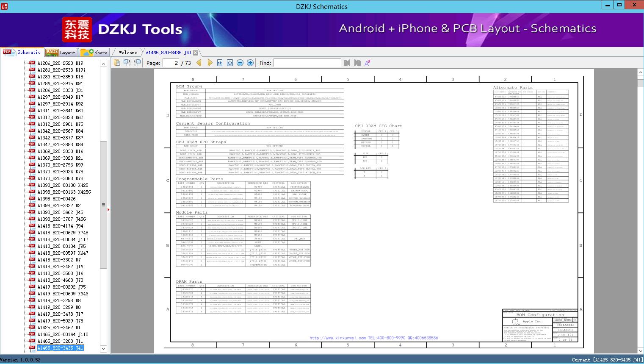Close the A1465_820-3435 J41 tab

(x=195, y=53)
